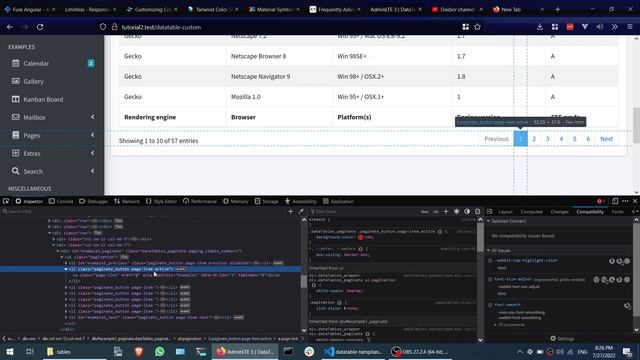The image size is (640, 360).
Task: Click the Next pagination button
Action: pyautogui.click(x=607, y=139)
